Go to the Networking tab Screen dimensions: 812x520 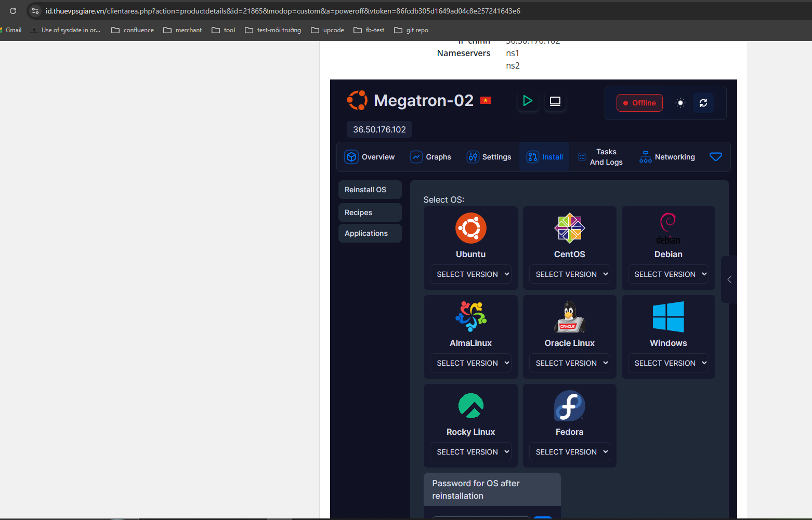(667, 157)
